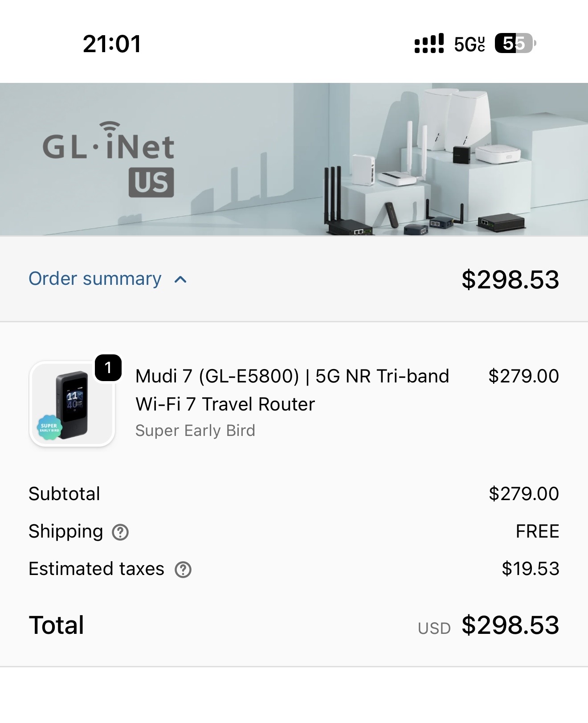Tap the $298.53 amount beside Order summary
Screen dimensions: 588x723
(510, 279)
